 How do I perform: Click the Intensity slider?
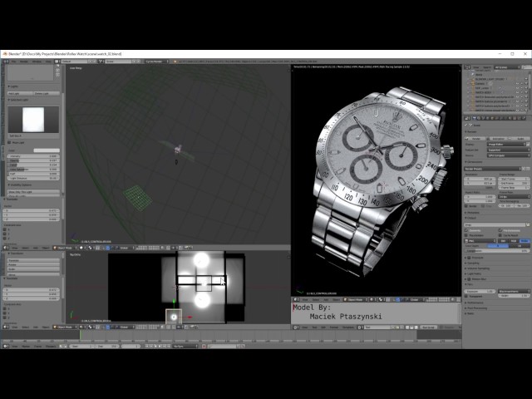point(33,156)
